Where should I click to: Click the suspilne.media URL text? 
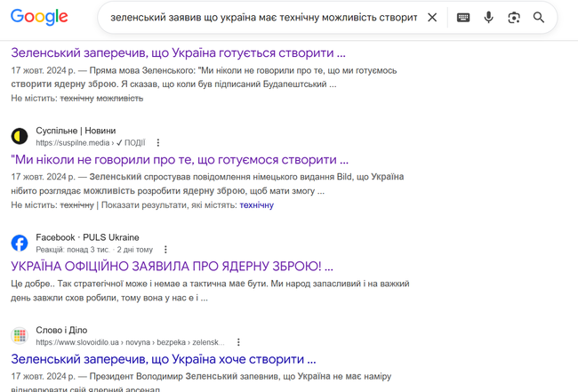click(x=91, y=143)
